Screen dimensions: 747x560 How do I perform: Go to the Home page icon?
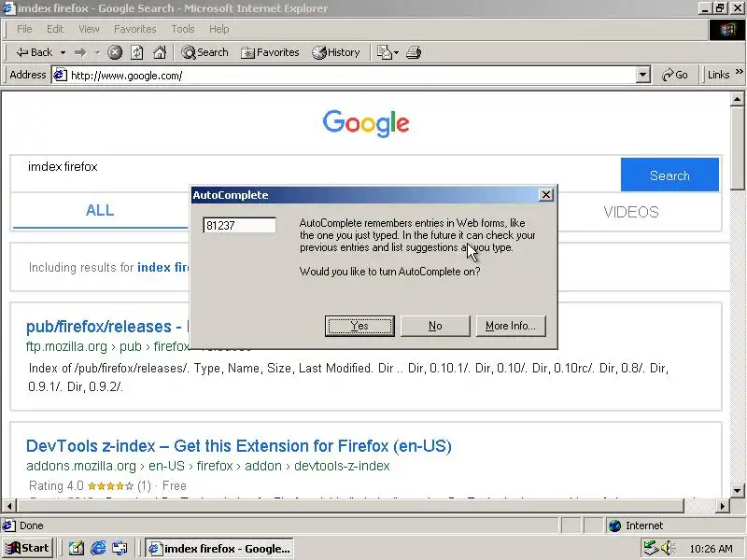[x=160, y=52]
